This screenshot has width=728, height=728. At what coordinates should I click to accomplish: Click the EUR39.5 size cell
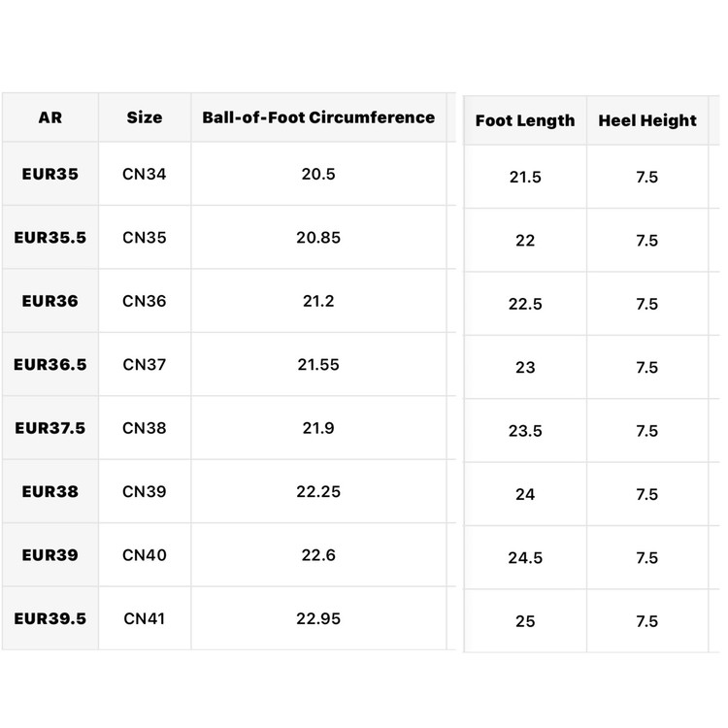click(x=50, y=619)
